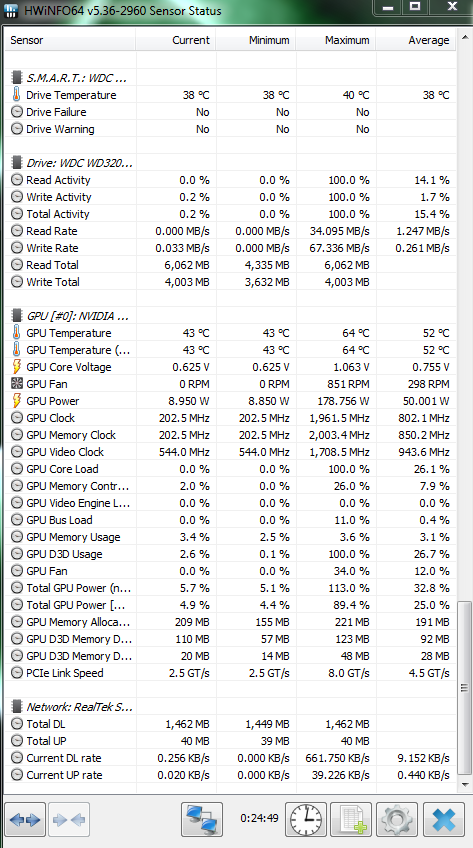Click the expand columns arrows button
473x848 pixels.
click(x=25, y=820)
